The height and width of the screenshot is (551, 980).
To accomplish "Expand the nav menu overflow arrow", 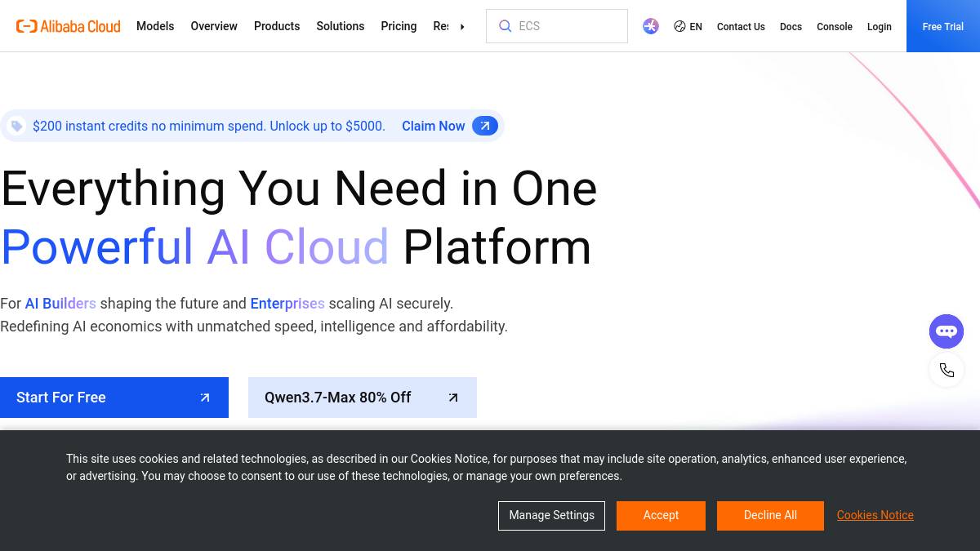I will (x=462, y=26).
